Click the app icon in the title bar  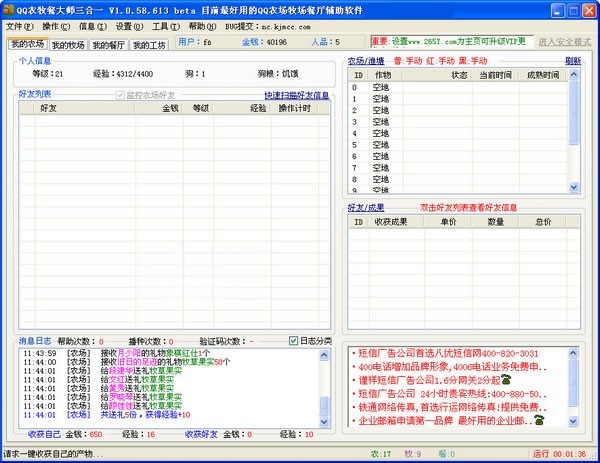[8, 8]
